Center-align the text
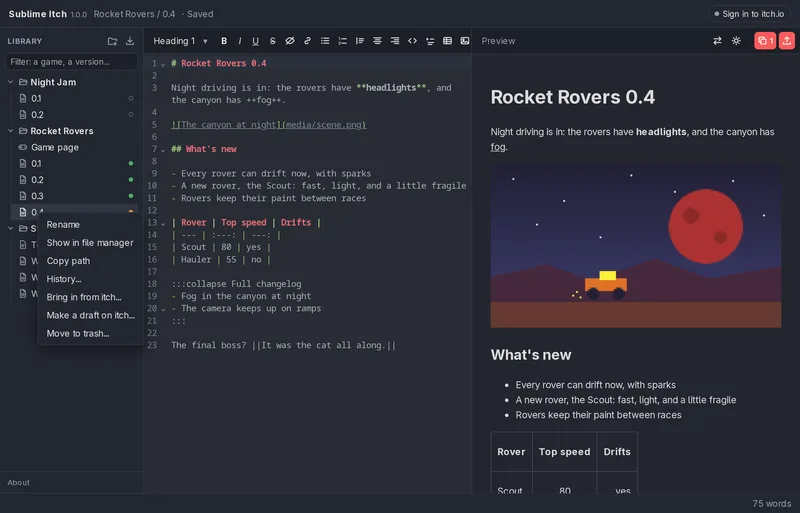 pos(377,41)
